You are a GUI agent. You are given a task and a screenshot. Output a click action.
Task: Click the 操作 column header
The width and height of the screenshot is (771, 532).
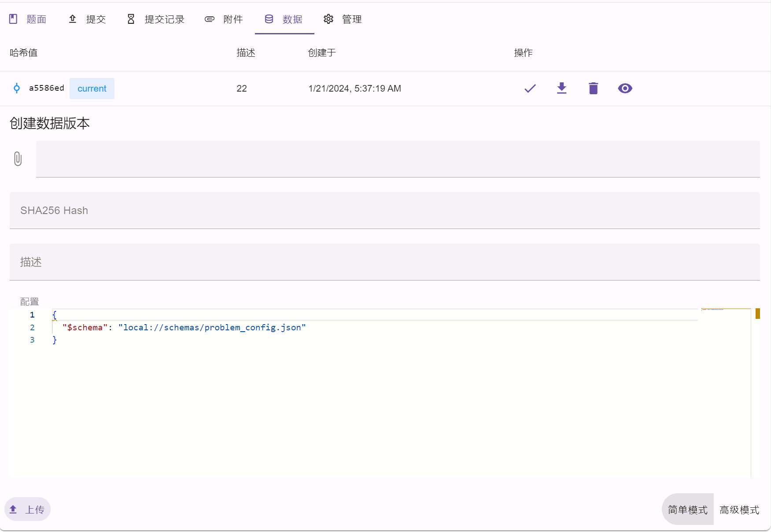[524, 53]
